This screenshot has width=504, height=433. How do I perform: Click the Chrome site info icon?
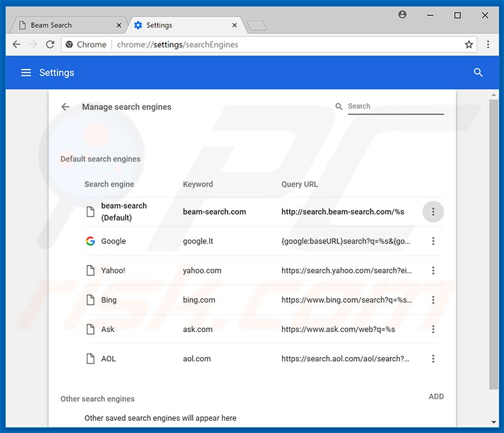69,45
